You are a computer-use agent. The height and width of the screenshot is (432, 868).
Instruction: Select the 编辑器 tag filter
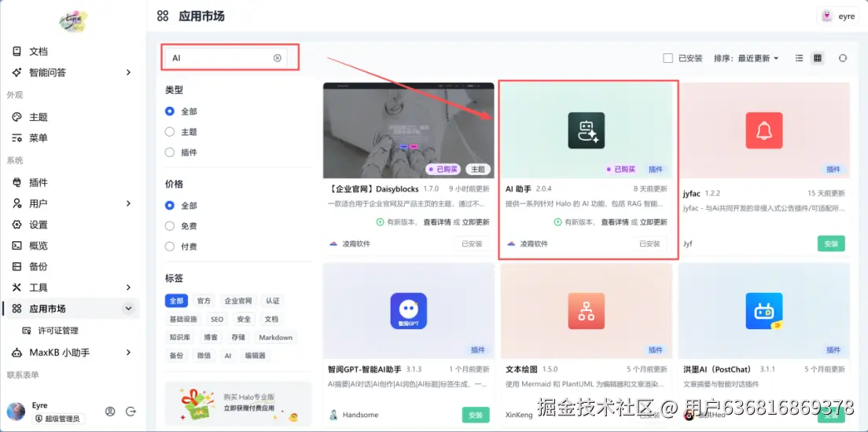(x=256, y=356)
